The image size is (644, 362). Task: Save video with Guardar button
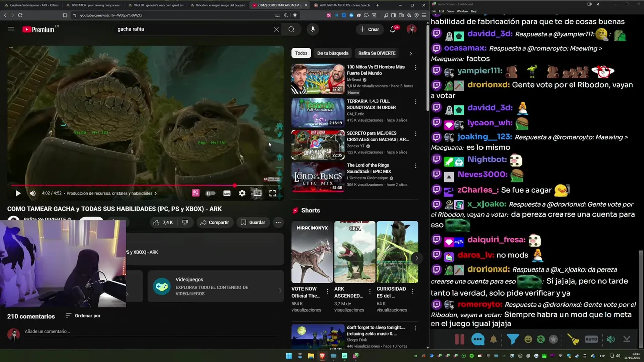[253, 222]
